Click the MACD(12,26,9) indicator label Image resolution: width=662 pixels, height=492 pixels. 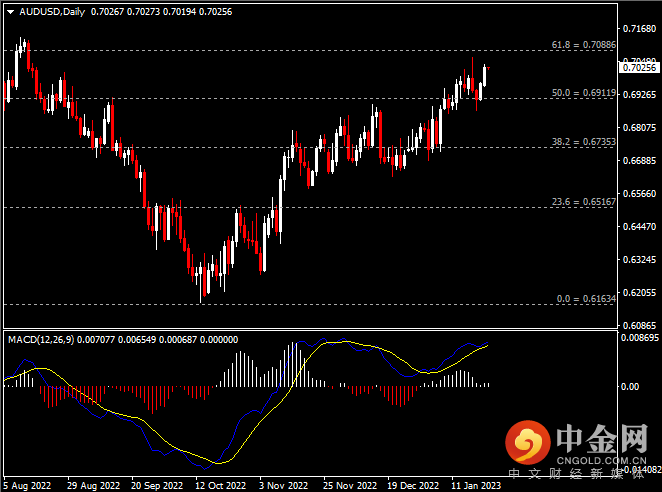[x=41, y=340]
